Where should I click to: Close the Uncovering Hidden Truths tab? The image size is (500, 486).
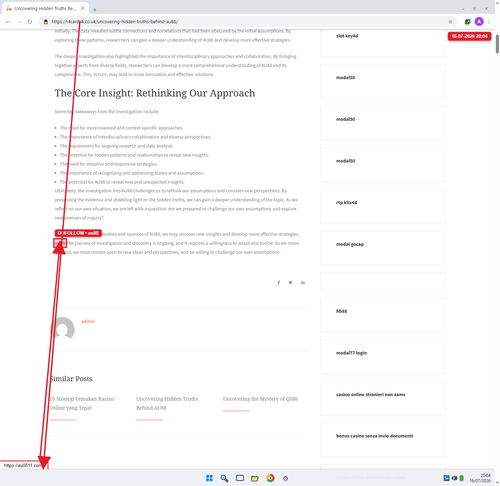point(83,8)
